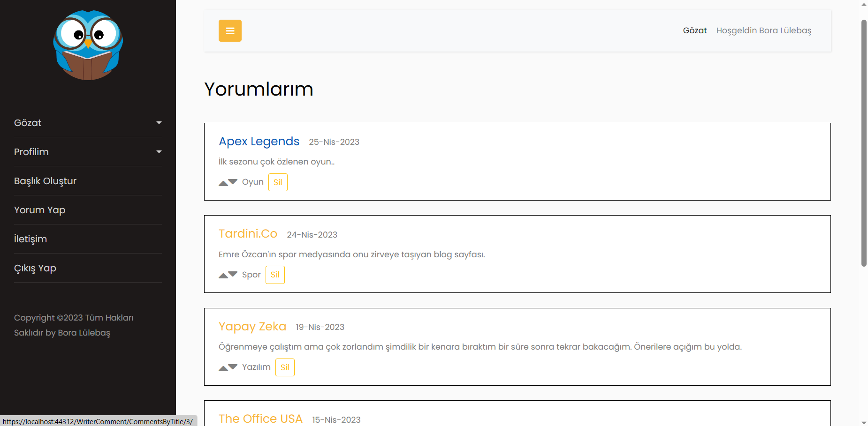Toggle the yellow hamburger menu button
Screen dimensions: 868x426
[x=230, y=31]
